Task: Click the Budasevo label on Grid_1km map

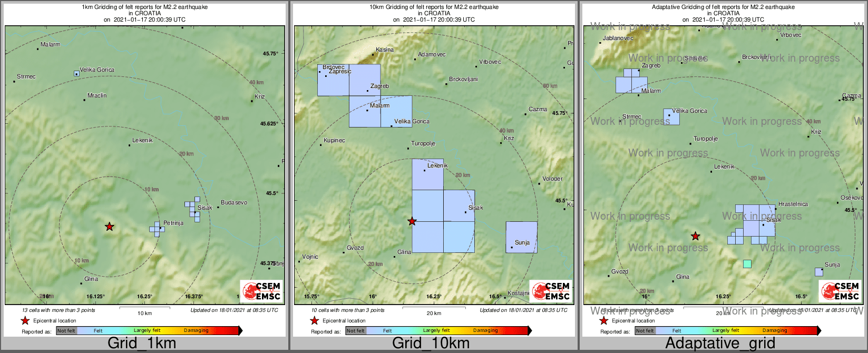Action: (234, 202)
